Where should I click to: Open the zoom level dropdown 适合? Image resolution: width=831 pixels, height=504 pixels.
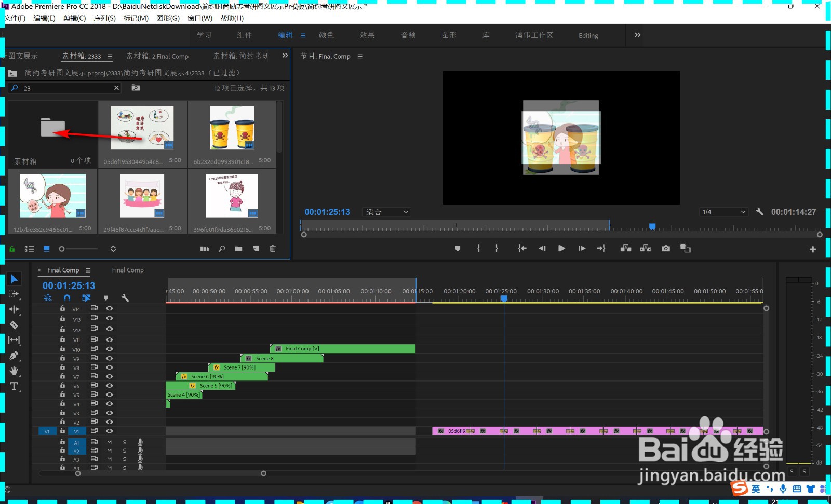(x=387, y=212)
